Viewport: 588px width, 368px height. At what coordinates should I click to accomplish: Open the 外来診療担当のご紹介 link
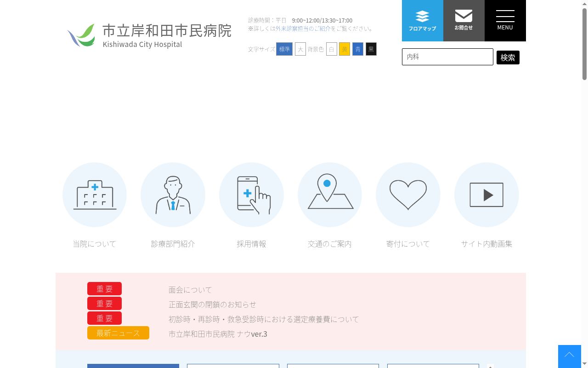(303, 29)
